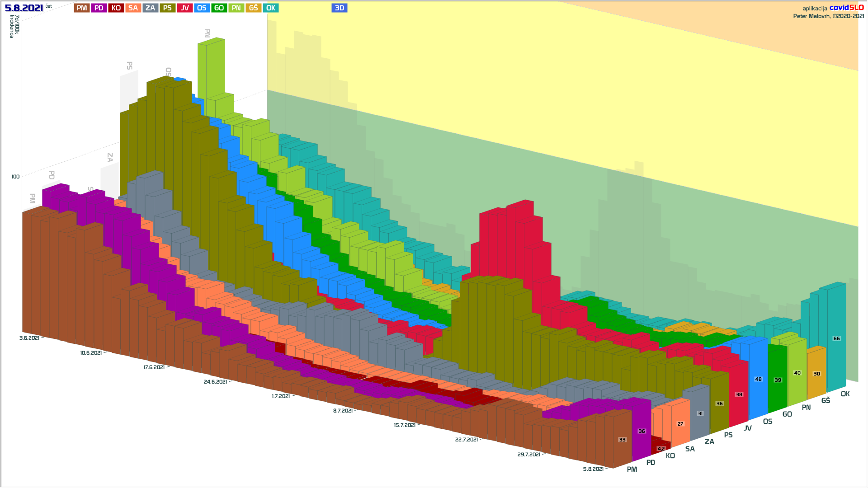The height and width of the screenshot is (488, 868).
Task: Toggle the JV red legend button
Action: click(x=184, y=8)
